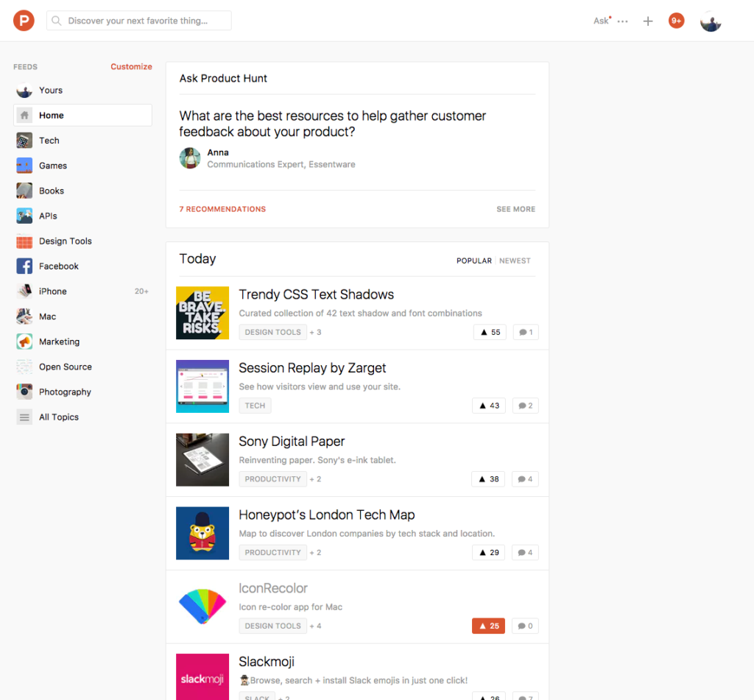Image resolution: width=754 pixels, height=700 pixels.
Task: Upvote Honeypot's London Tech Map (29)
Action: coord(489,553)
